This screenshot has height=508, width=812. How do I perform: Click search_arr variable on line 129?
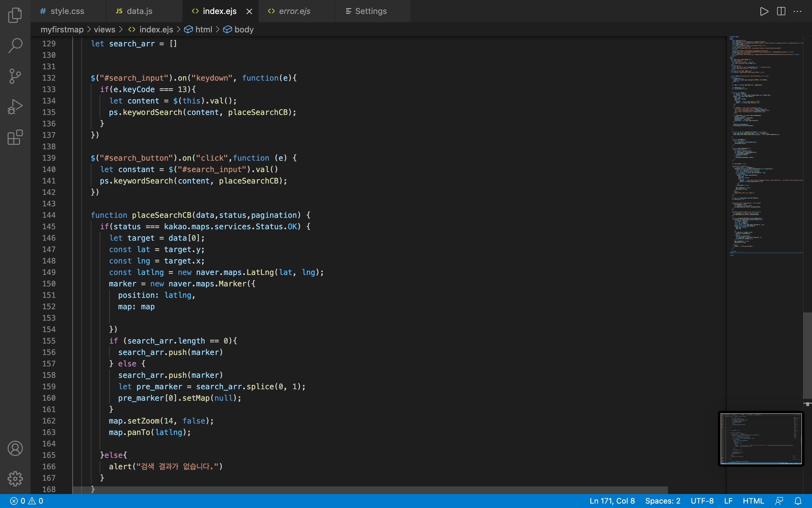(132, 44)
